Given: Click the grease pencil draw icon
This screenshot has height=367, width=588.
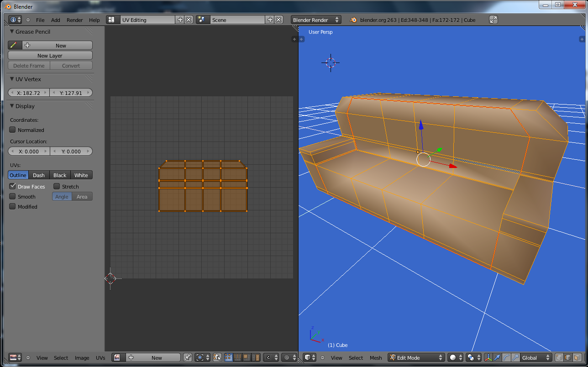Looking at the screenshot, I should point(14,45).
